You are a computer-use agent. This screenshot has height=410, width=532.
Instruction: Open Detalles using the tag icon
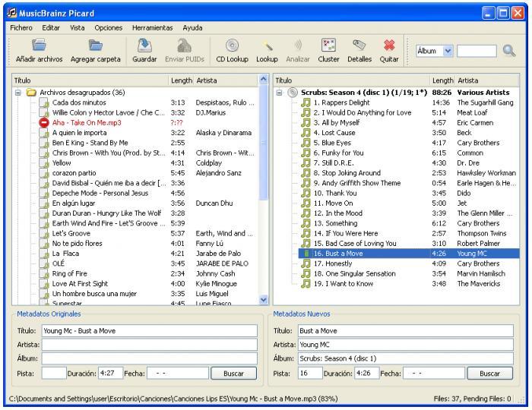(359, 45)
